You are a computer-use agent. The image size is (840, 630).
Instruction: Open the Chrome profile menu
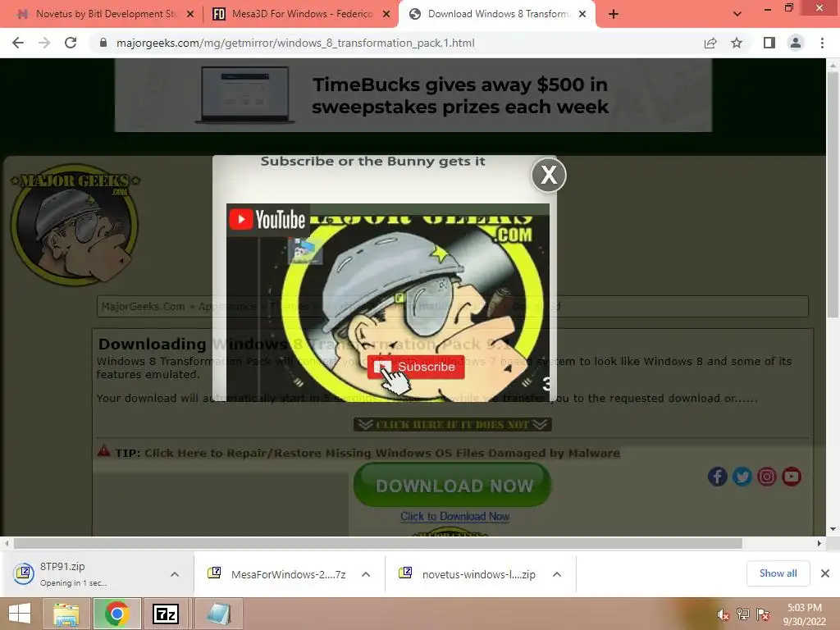pos(796,43)
